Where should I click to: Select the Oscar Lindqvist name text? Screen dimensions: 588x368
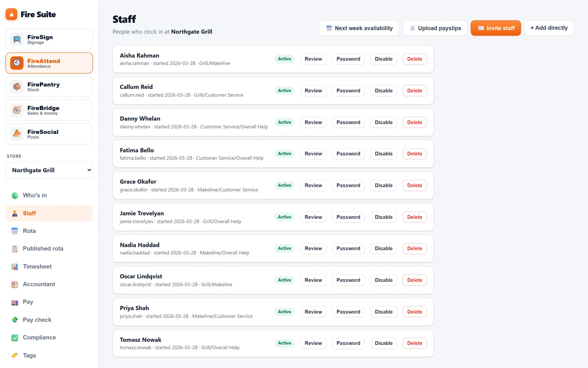(x=141, y=276)
